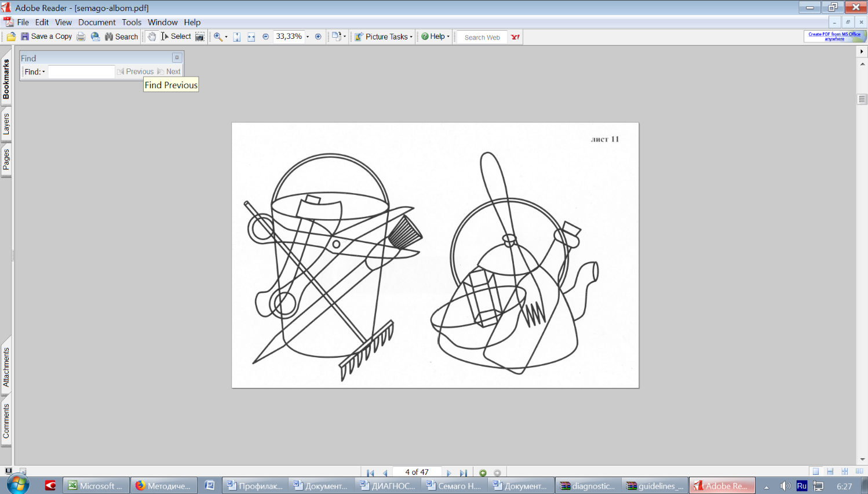Click the Find text input box
This screenshot has height=494, width=868.
(81, 71)
